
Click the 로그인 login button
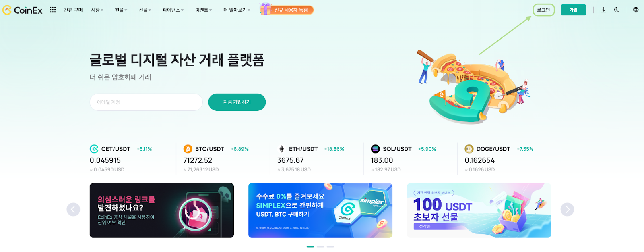click(543, 10)
